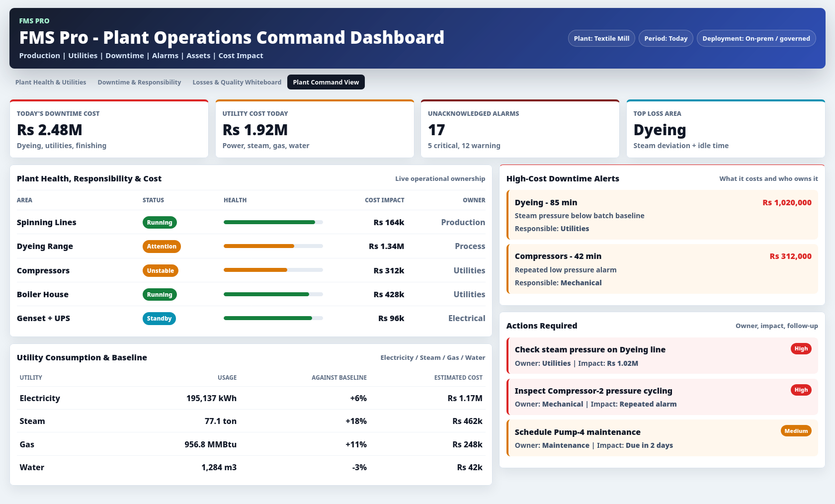Viewport: 835px width, 504px height.
Task: Click the Medium priority badge
Action: click(796, 431)
